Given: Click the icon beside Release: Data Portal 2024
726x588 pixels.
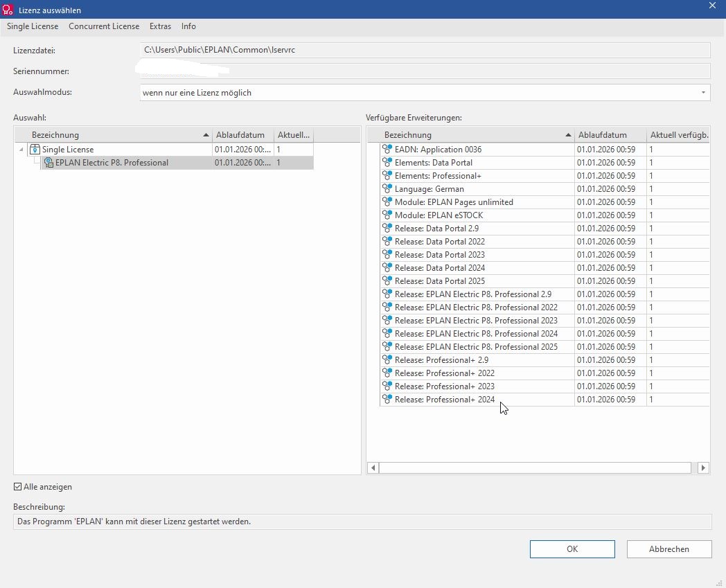Looking at the screenshot, I should (x=387, y=267).
